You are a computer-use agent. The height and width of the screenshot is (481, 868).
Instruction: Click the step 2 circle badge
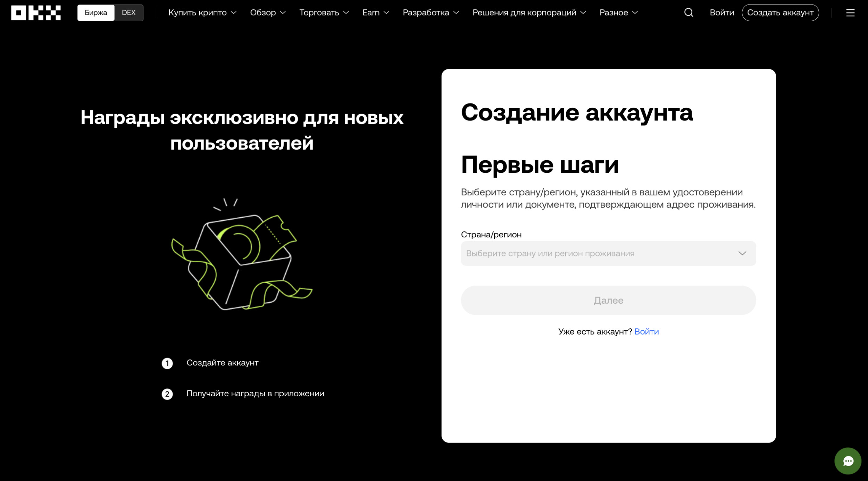167,394
